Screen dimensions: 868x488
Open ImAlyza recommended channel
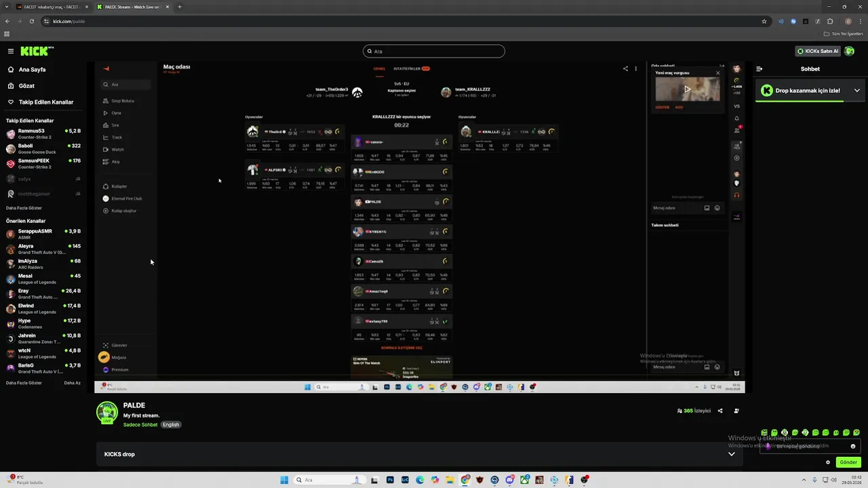43,264
